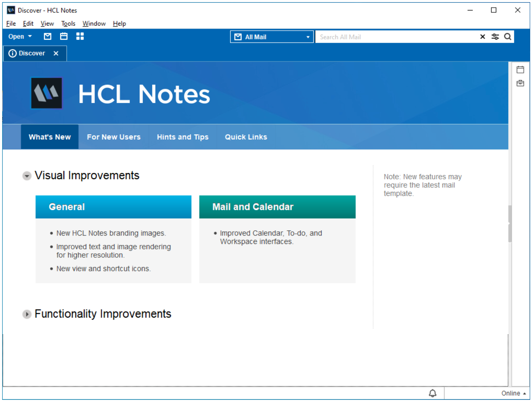Click the Search All Mail input field
532x402 pixels.
[x=397, y=37]
